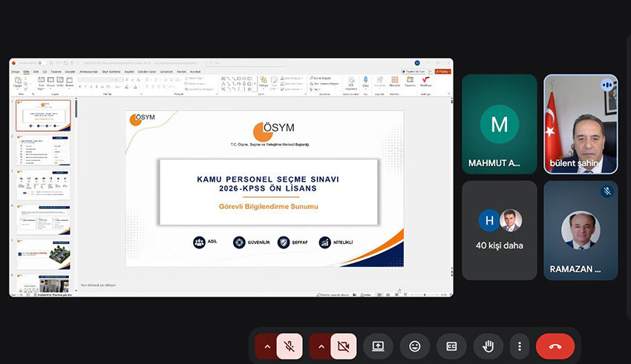This screenshot has height=364, width=631.
Task: Click the 'Görevli Bilgilendirme Sunumu' subtitle text
Action: [x=269, y=207]
